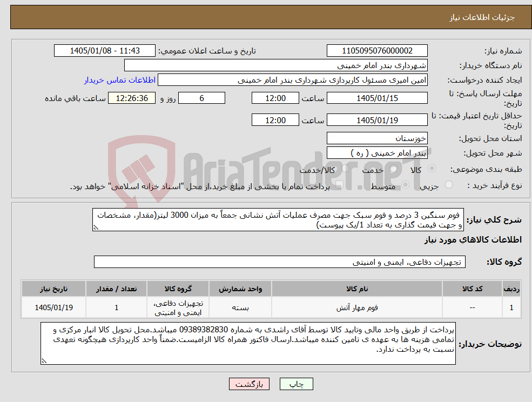Click the general description text area

pyautogui.click(x=278, y=220)
